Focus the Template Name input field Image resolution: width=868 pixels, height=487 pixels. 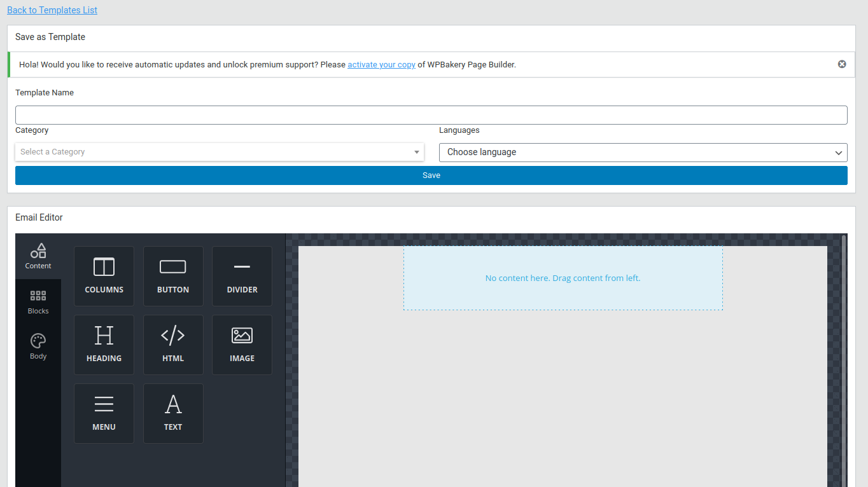(431, 115)
